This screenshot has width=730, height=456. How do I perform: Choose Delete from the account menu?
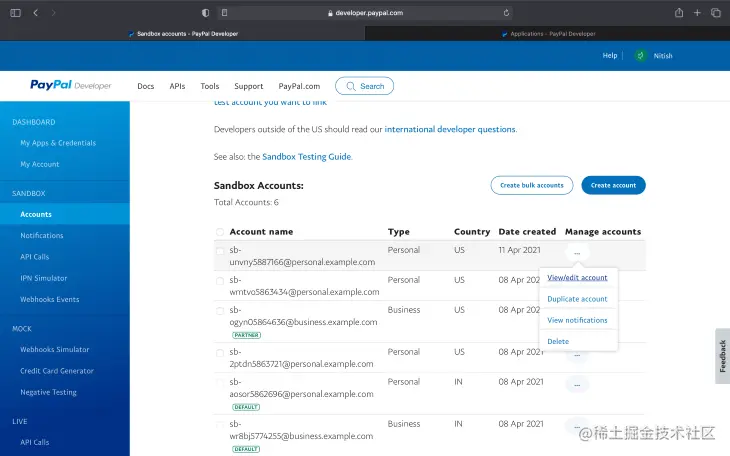[558, 341]
